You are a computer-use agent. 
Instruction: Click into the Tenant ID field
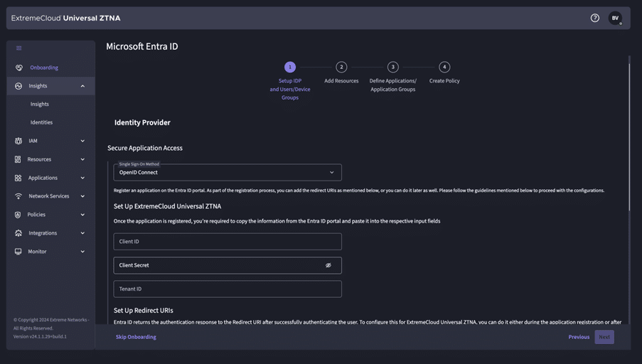pyautogui.click(x=228, y=289)
